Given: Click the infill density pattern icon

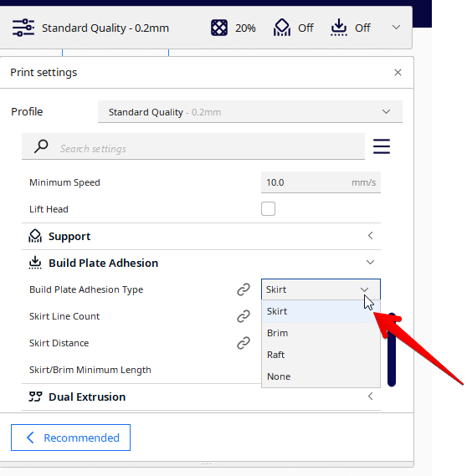Looking at the screenshot, I should pos(219,28).
